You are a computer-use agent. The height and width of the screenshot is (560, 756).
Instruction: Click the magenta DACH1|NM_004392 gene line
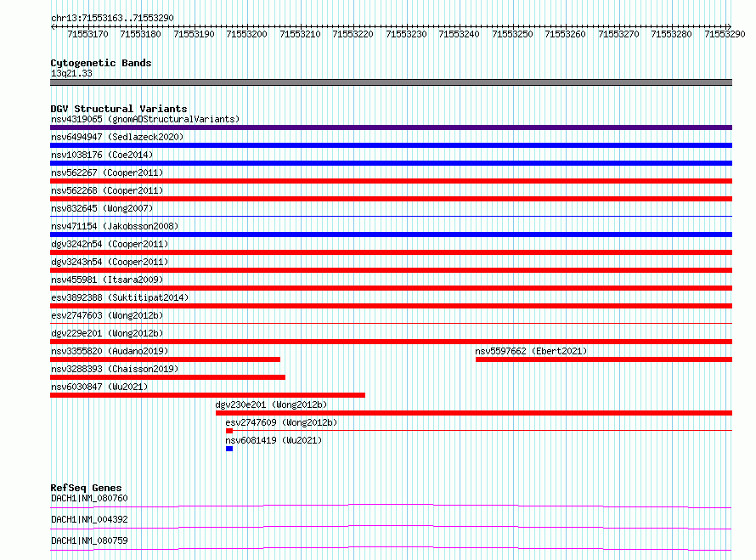click(x=391, y=527)
